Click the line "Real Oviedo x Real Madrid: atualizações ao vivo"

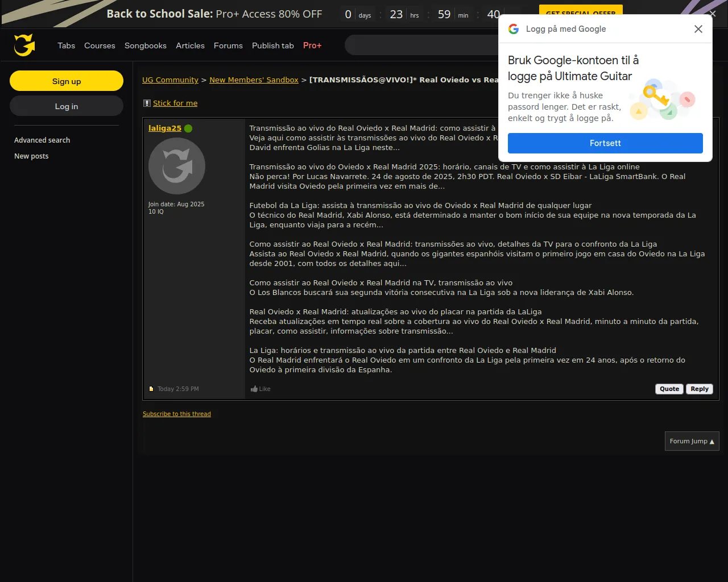(x=395, y=312)
